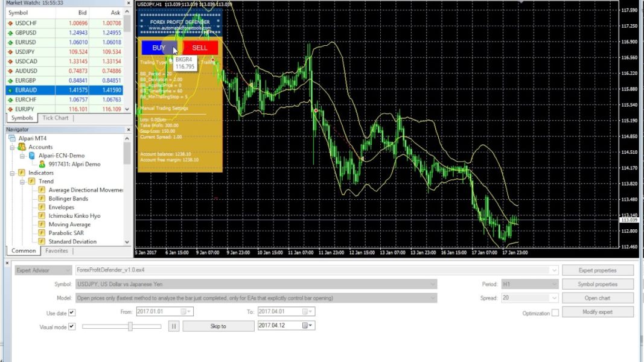Click the EURCHF symbol arrow icon

[10, 100]
